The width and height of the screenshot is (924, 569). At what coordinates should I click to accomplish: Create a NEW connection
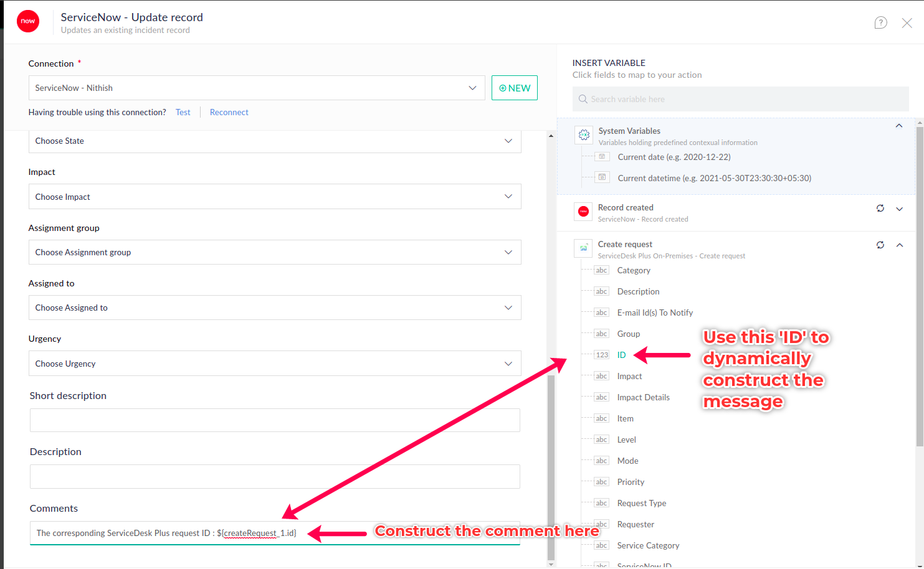(515, 88)
